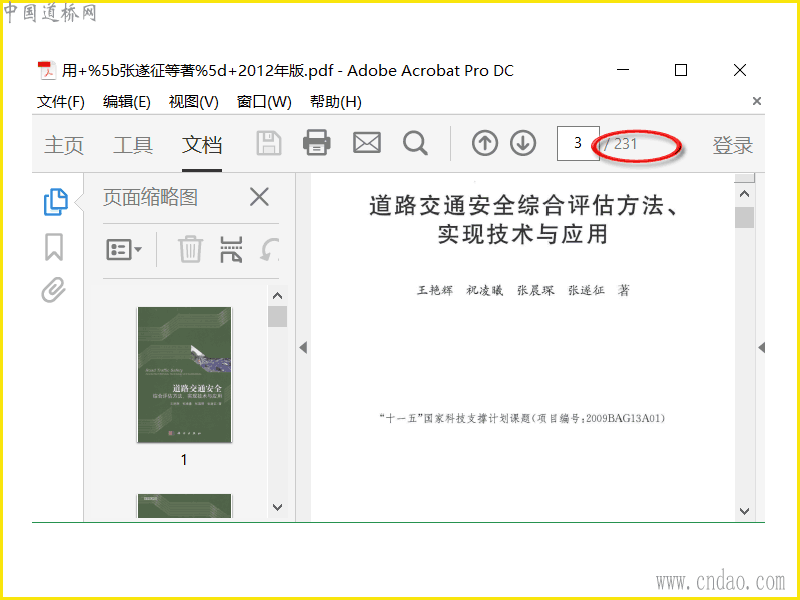Print the document with printer icon
The height and width of the screenshot is (600, 800).
316,142
